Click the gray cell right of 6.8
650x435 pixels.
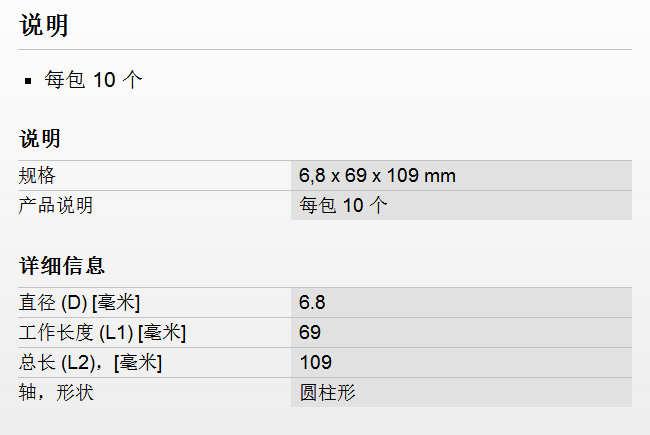click(480, 303)
